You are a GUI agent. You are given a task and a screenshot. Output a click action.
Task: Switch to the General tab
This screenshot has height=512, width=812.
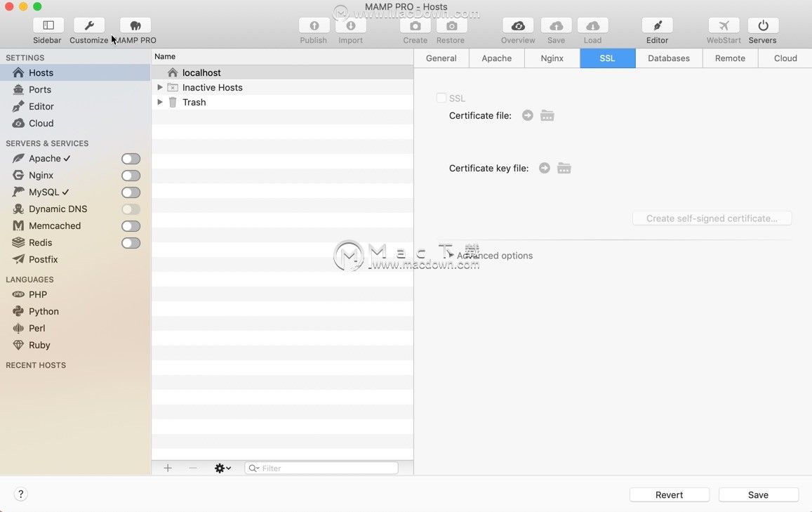pyautogui.click(x=441, y=58)
